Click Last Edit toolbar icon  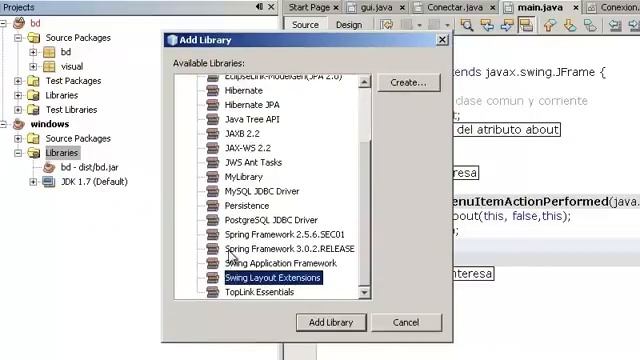tap(387, 25)
